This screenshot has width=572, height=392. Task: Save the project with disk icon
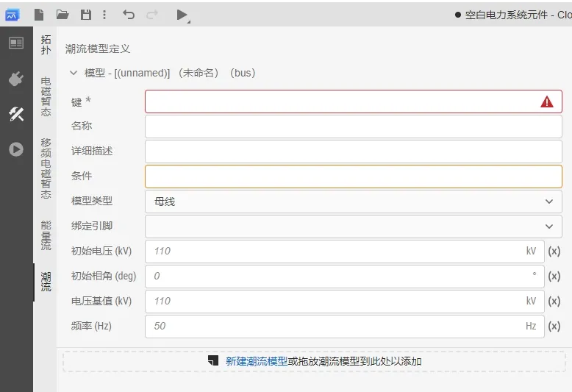pos(86,15)
